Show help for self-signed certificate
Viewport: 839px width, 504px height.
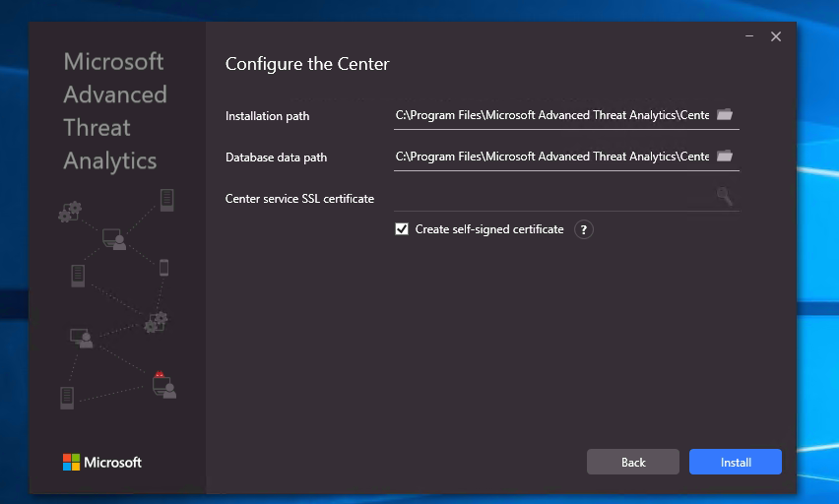584,229
